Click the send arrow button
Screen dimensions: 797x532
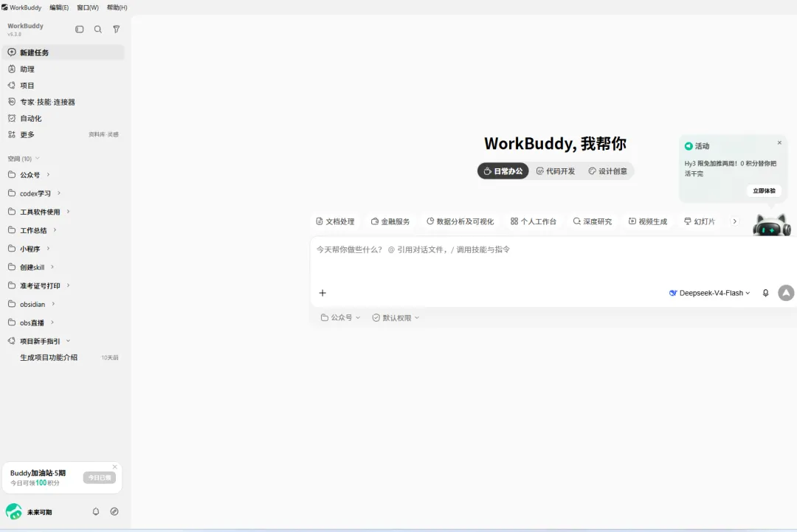pyautogui.click(x=786, y=293)
